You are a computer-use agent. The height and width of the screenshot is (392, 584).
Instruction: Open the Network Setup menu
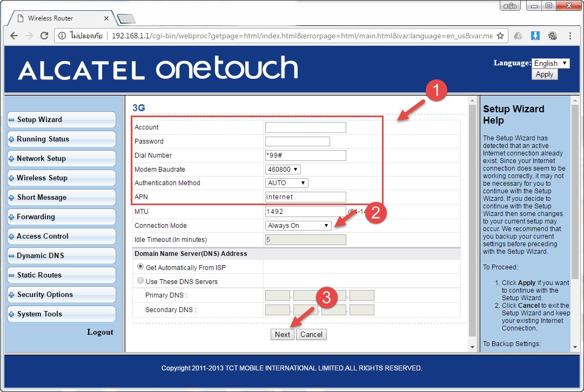62,158
